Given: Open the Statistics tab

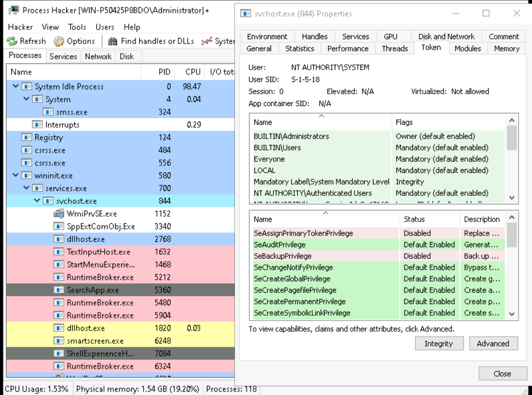Looking at the screenshot, I should tap(299, 49).
